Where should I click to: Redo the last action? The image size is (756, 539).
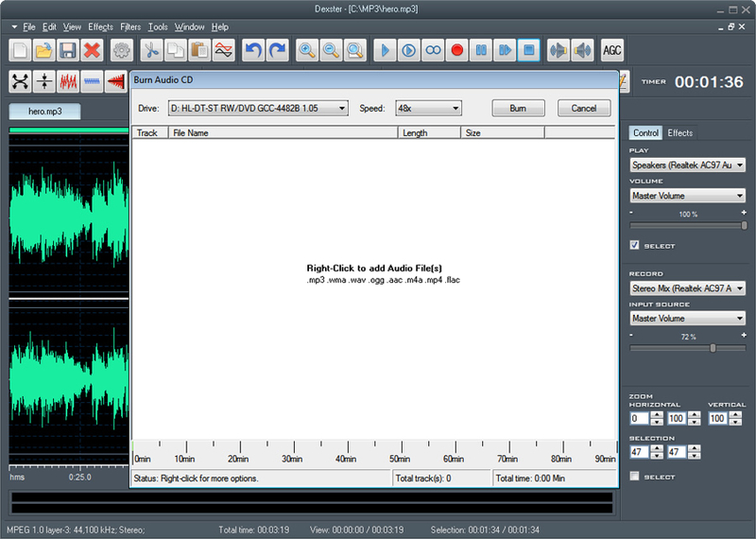tap(277, 50)
